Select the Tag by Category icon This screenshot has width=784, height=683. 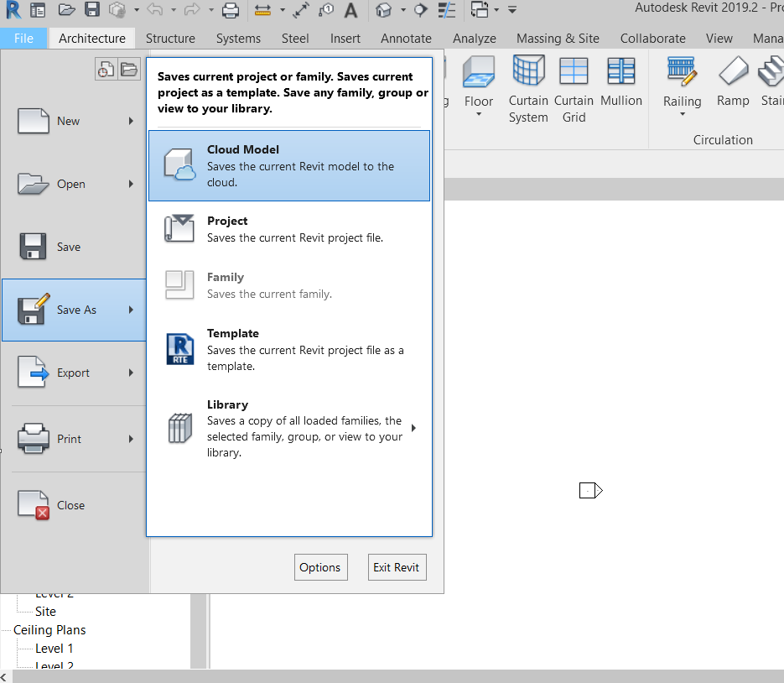(x=326, y=9)
